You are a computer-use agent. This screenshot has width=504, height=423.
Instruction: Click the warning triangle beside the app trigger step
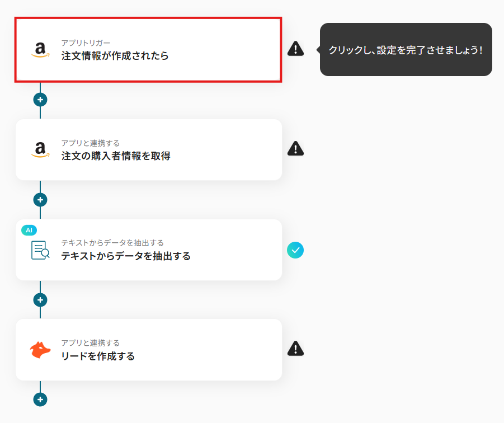(x=295, y=49)
